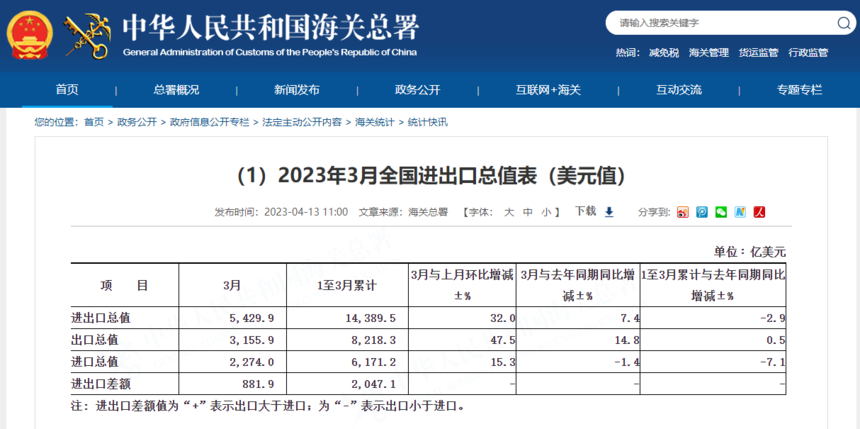The height and width of the screenshot is (429, 860).
Task: Click hot word 海关管理
Action: (x=709, y=53)
